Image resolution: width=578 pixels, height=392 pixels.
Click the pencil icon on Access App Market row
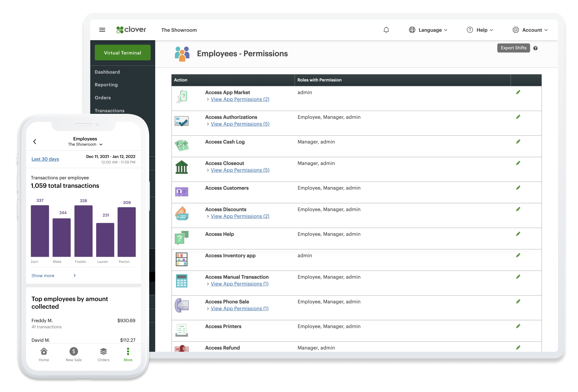tap(518, 92)
